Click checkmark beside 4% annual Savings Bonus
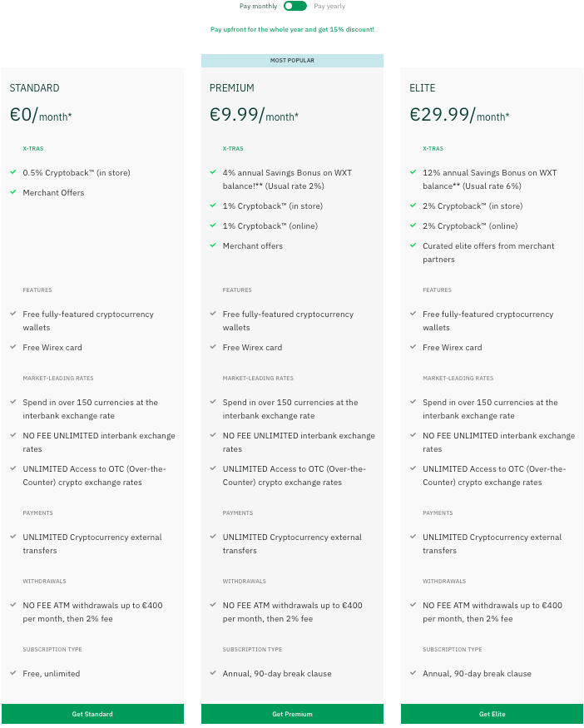Image resolution: width=584 pixels, height=728 pixels. pos(213,171)
